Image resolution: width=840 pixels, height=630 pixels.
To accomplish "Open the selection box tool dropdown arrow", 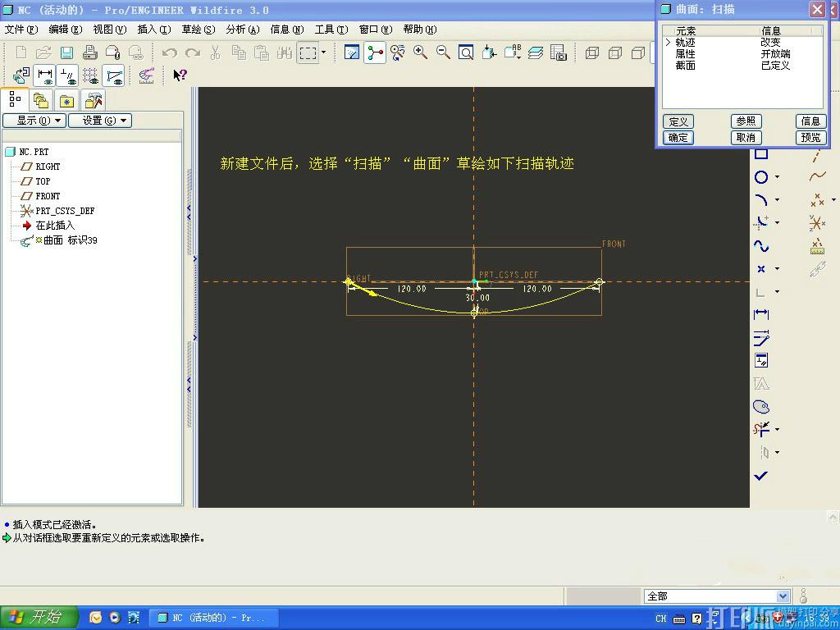I will [323, 52].
